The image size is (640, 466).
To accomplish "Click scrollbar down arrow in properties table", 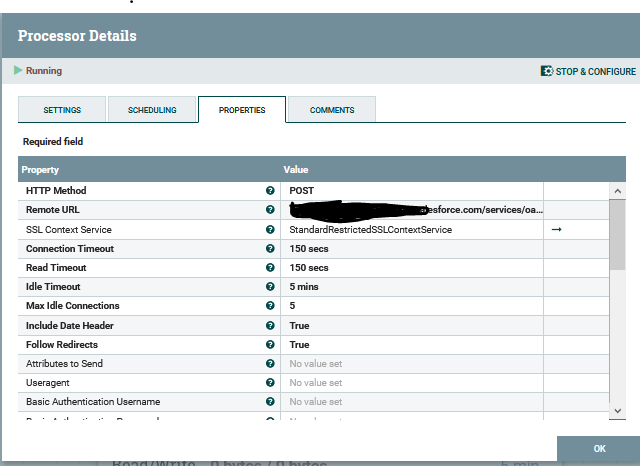I will pyautogui.click(x=618, y=411).
